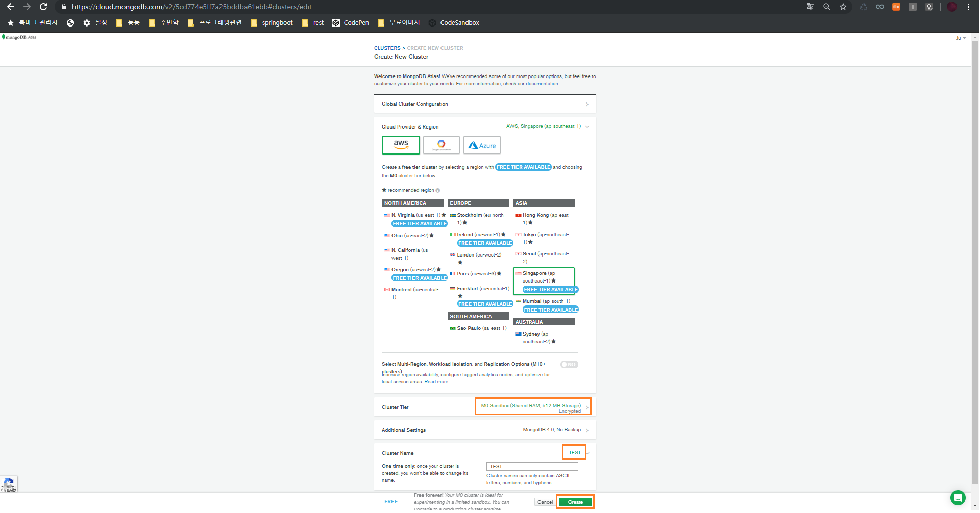Click the Create cluster button
The height and width of the screenshot is (513, 980).
(x=575, y=502)
